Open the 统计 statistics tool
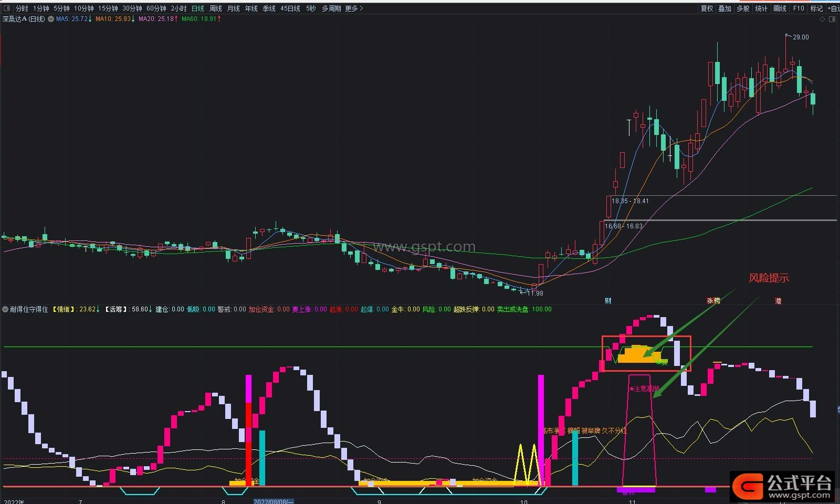The width and height of the screenshot is (840, 504). coord(761,8)
